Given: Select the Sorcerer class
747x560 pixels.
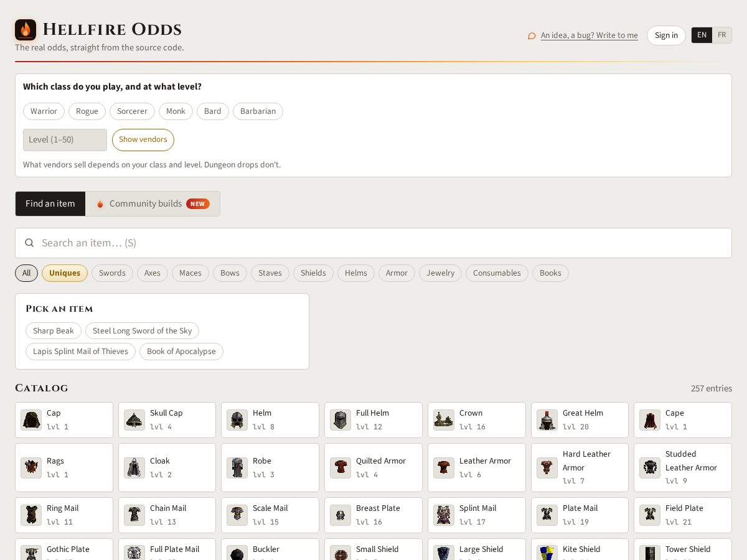Looking at the screenshot, I should point(132,111).
